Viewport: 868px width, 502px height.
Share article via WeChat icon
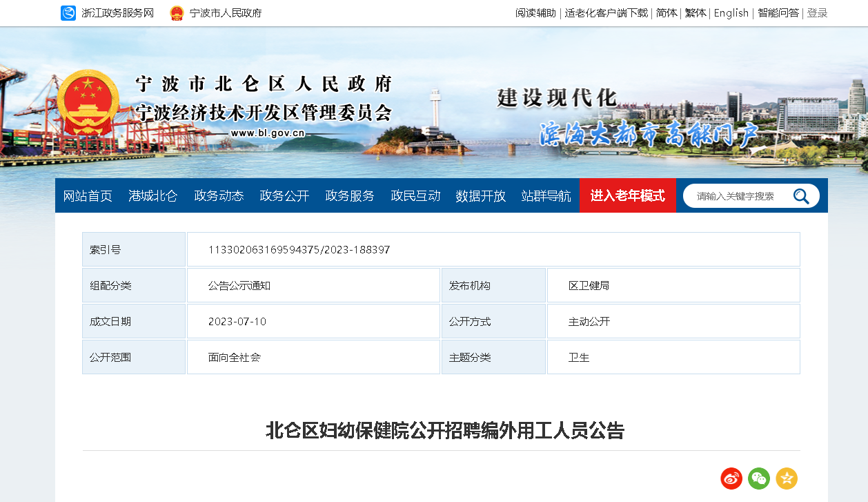coord(759,478)
